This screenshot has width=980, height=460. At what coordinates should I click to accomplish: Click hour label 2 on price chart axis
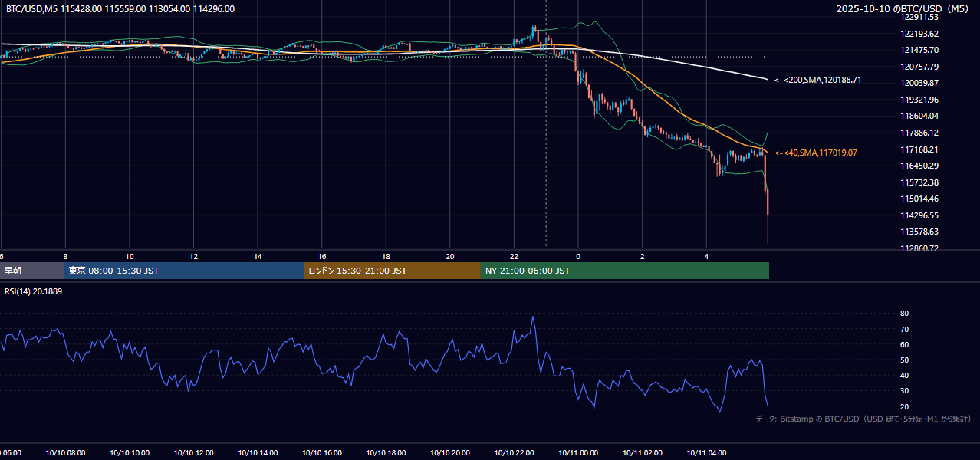point(643,257)
